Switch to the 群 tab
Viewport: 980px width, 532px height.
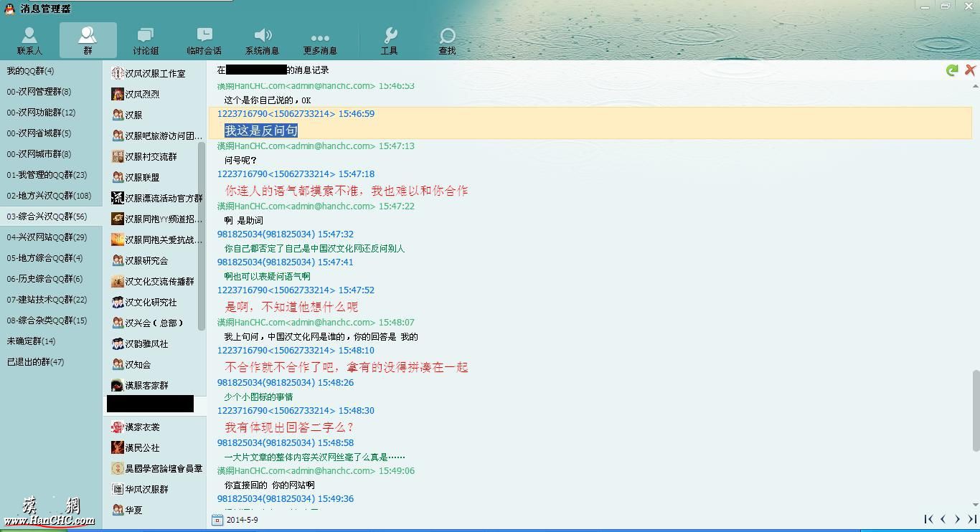87,39
